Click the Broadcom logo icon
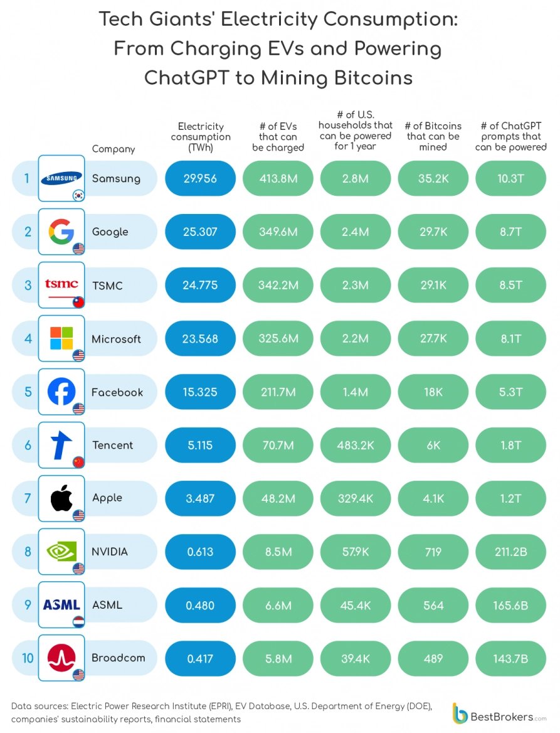This screenshot has width=560, height=733. pos(61,658)
